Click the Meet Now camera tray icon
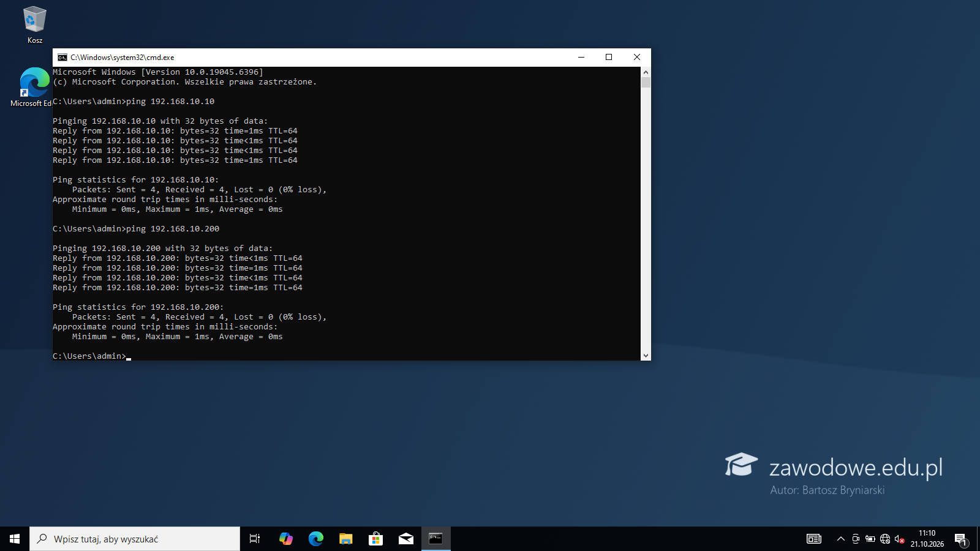This screenshot has height=551, width=980. [x=856, y=539]
